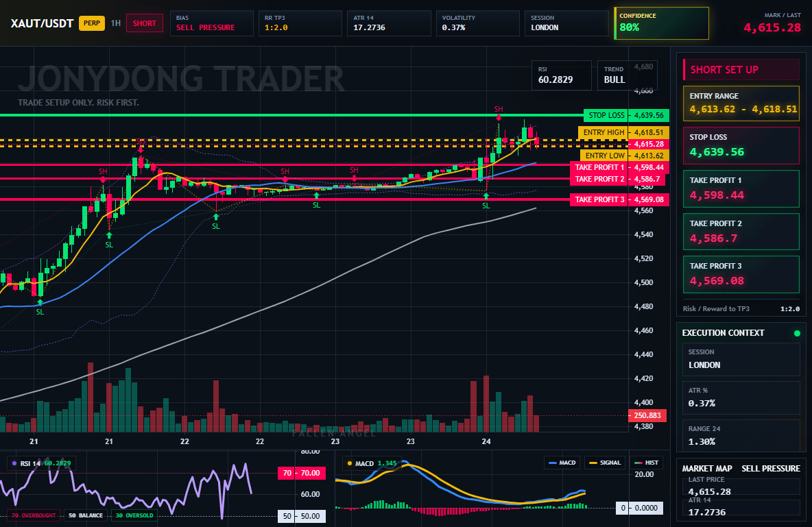Click the 70 OVERBOUGHT legend tag
The height and width of the screenshot is (527, 812).
[x=33, y=515]
